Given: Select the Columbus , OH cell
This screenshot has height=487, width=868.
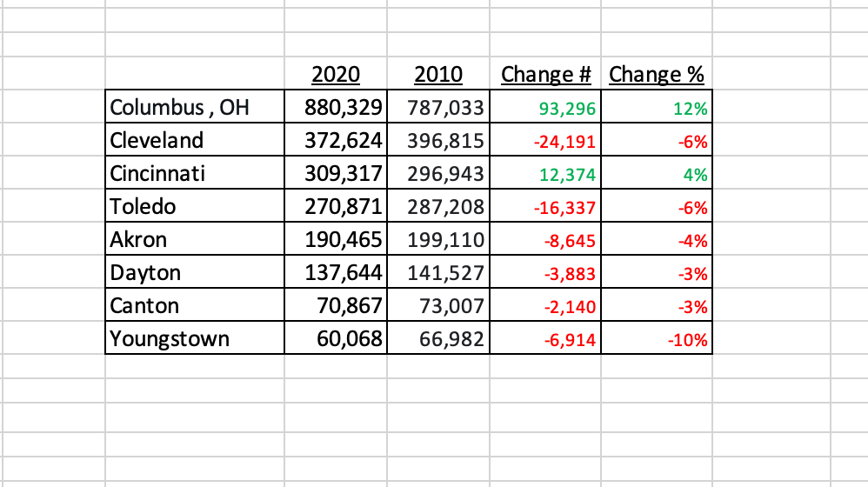Looking at the screenshot, I should 195,106.
